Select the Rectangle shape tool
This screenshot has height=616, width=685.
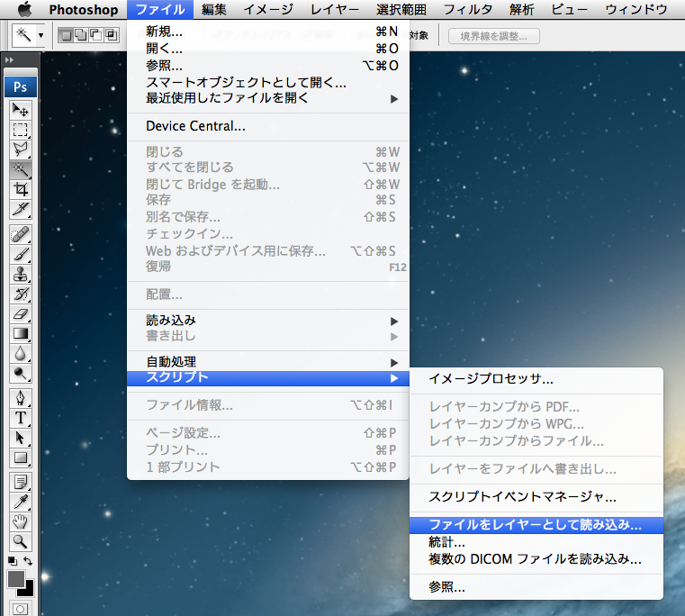point(20,458)
